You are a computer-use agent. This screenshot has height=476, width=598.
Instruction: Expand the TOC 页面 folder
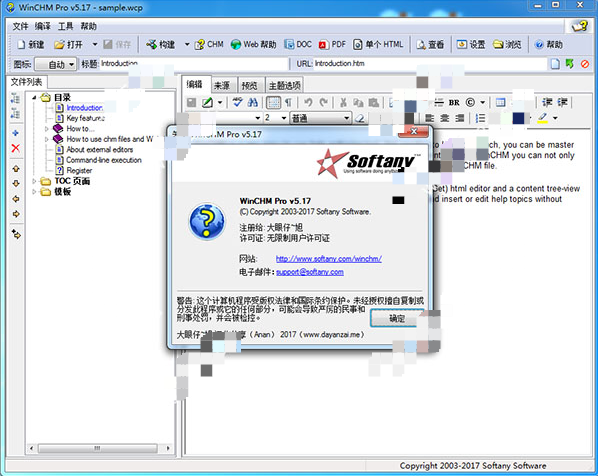(x=34, y=181)
